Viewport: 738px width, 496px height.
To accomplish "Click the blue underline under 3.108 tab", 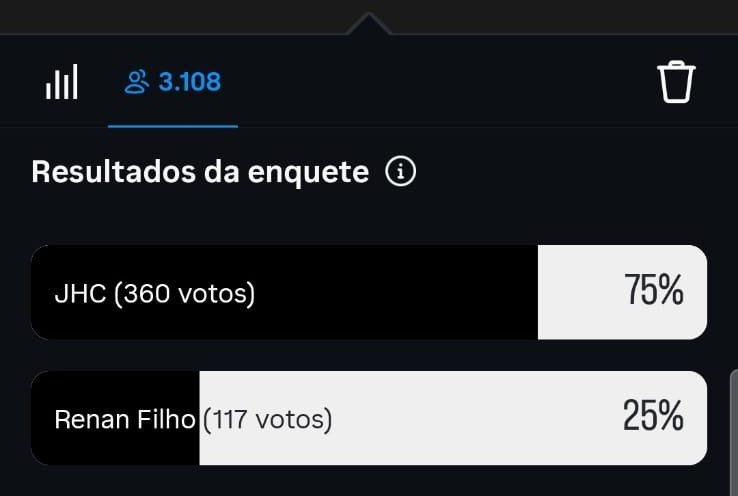I will pos(172,127).
